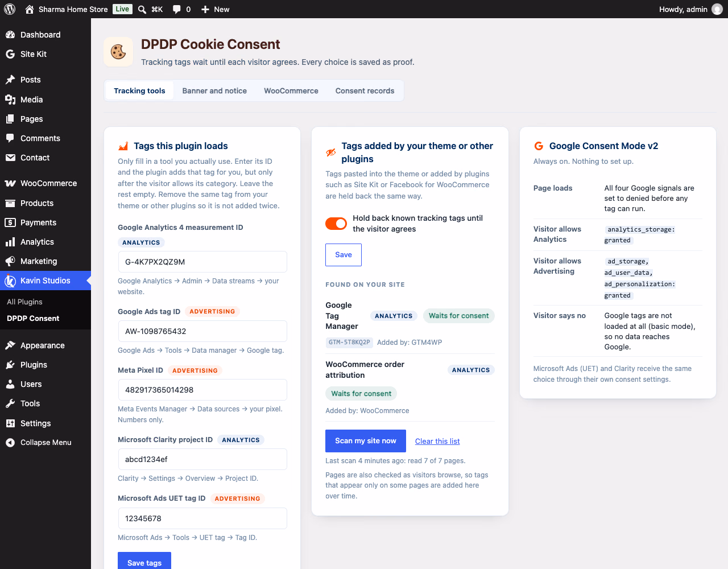Click the Save button under the toggle
The width and height of the screenshot is (728, 569).
tap(344, 255)
